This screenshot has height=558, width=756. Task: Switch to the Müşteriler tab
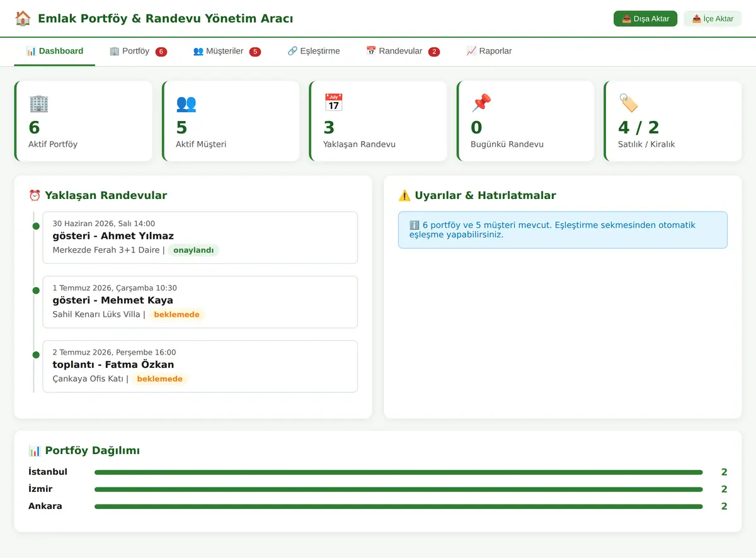tap(227, 52)
